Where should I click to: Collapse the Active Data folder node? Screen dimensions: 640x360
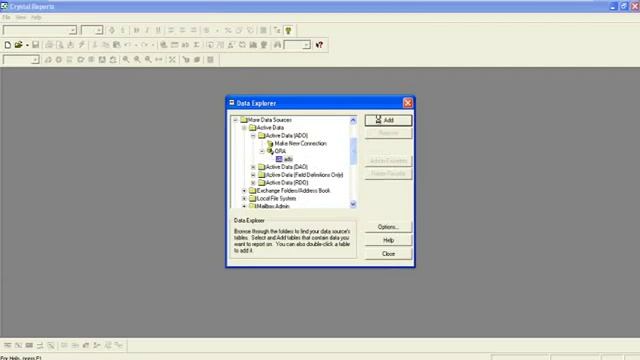click(244, 128)
